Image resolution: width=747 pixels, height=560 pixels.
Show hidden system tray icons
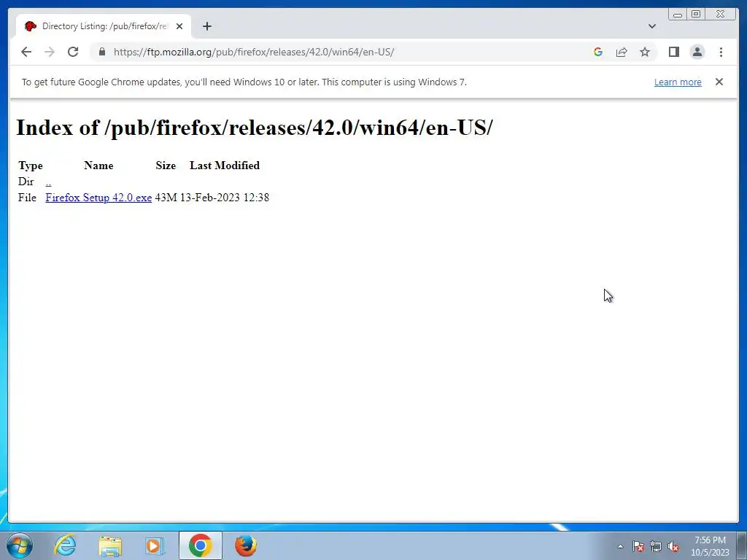click(x=620, y=546)
